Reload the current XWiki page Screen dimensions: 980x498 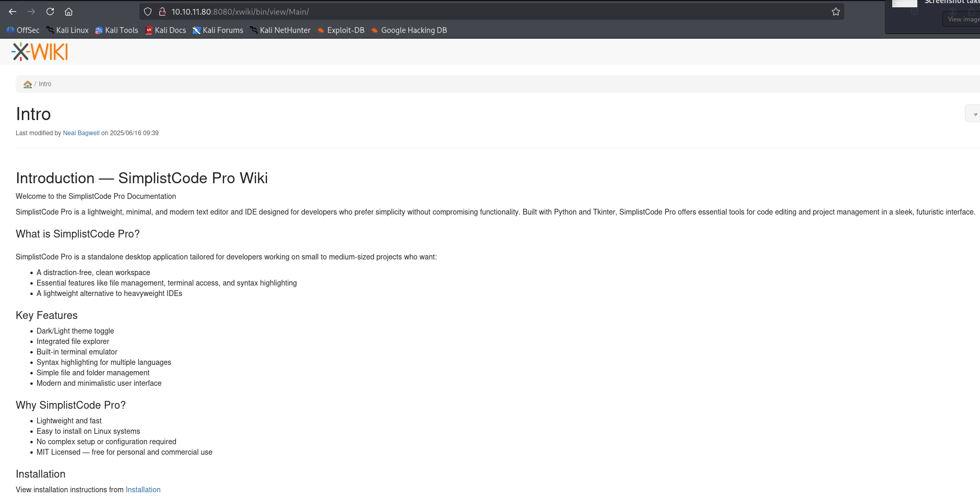coord(50,11)
